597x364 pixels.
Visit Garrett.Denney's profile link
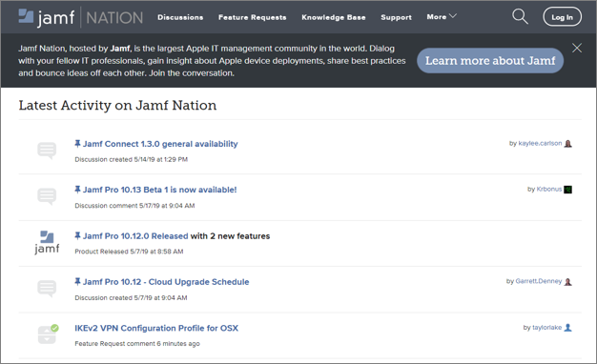coord(539,281)
